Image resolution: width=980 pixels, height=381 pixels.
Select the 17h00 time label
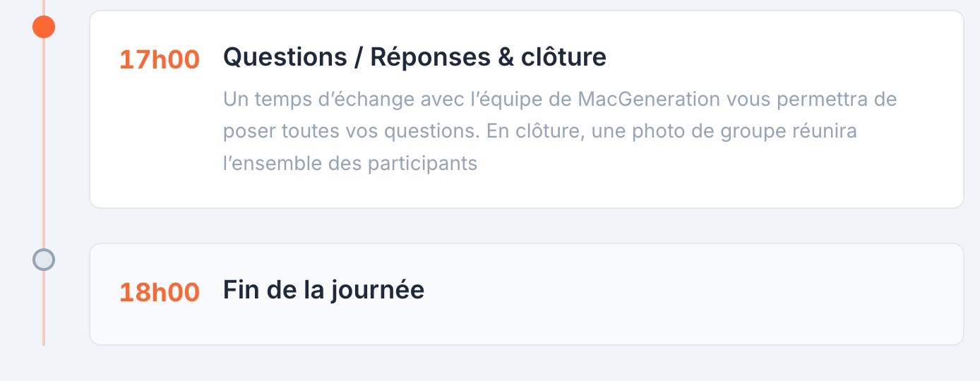[x=159, y=60]
